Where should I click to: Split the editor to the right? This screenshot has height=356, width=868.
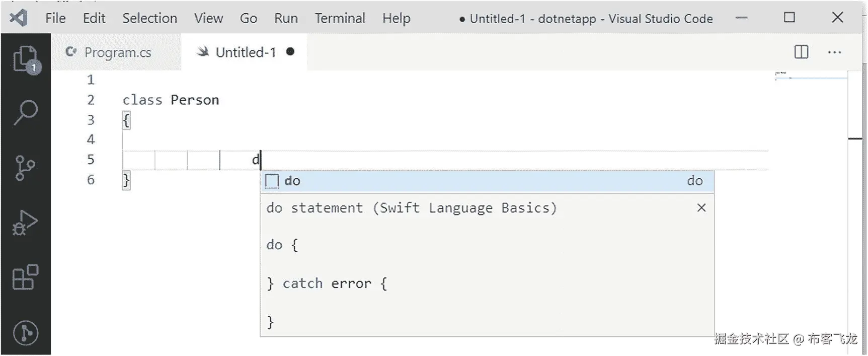click(801, 52)
